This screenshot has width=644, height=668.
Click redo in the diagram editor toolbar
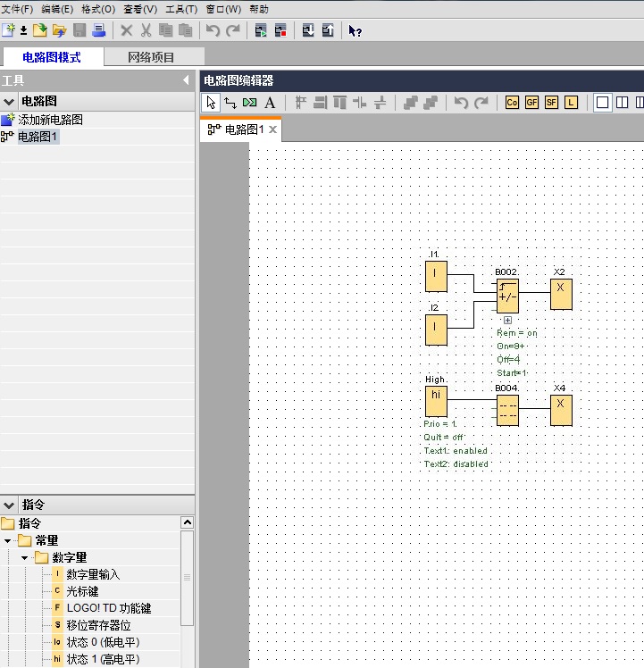(x=481, y=103)
